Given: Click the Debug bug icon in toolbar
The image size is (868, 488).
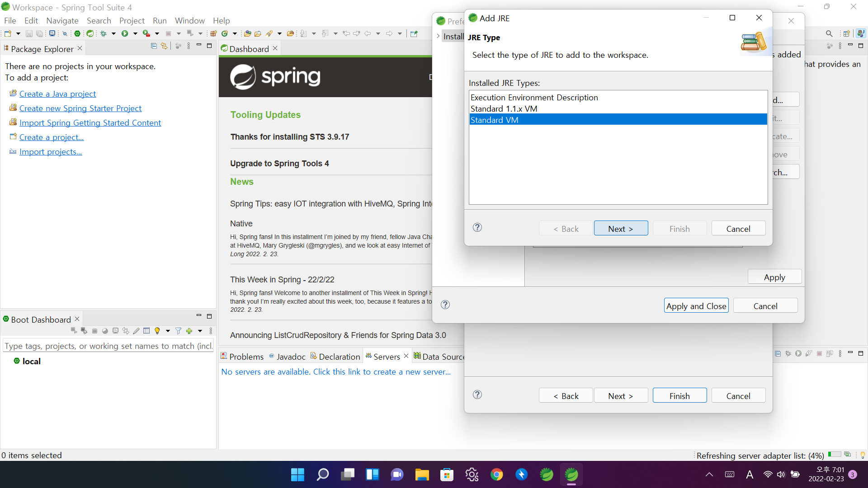Looking at the screenshot, I should 104,33.
